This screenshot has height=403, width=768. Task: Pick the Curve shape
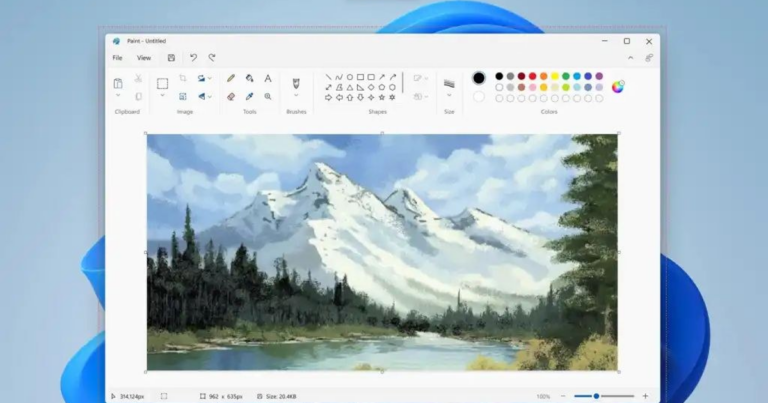coord(339,77)
